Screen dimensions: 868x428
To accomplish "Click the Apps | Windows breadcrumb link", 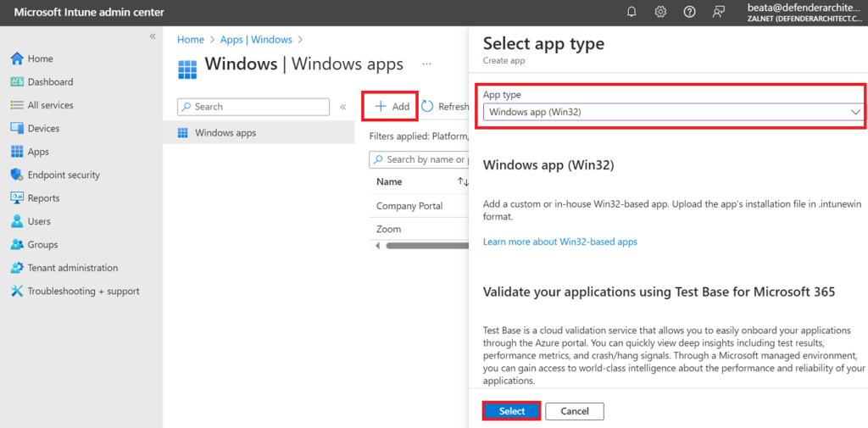I will click(x=256, y=40).
